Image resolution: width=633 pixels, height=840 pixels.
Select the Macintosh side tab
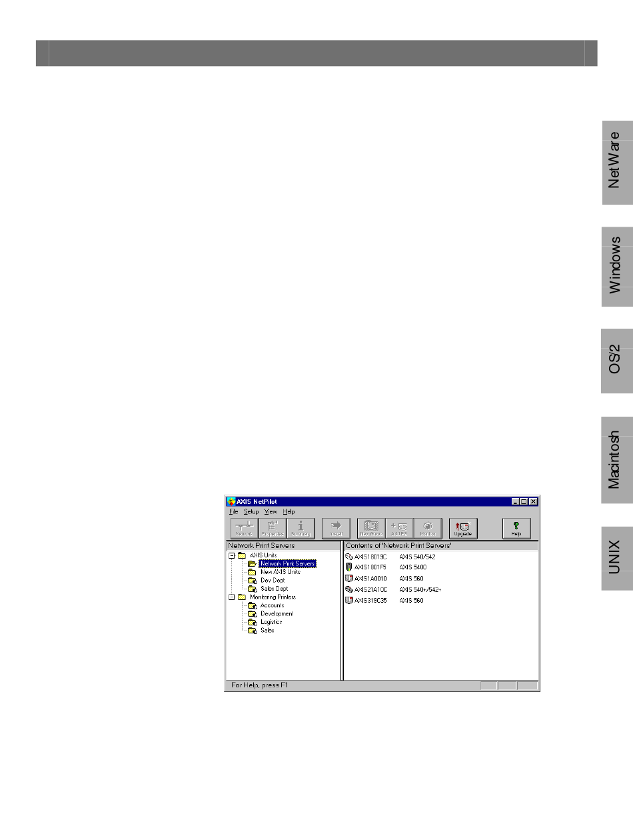(x=618, y=460)
